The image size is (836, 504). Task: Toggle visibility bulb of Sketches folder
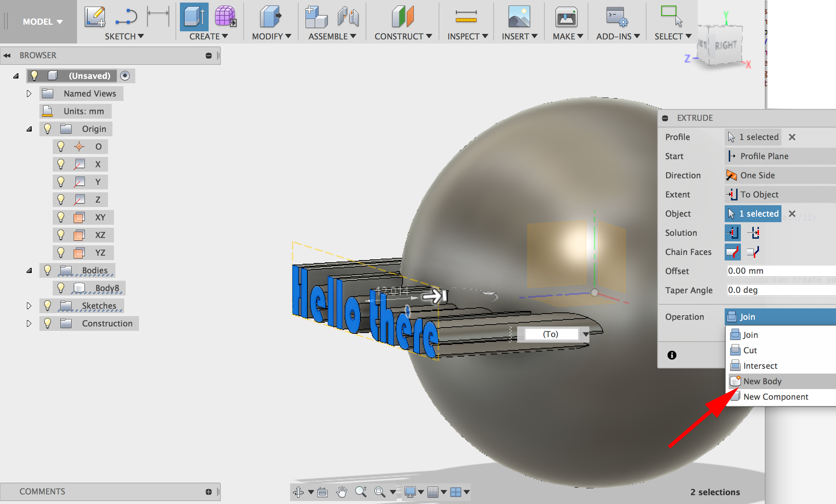(48, 305)
